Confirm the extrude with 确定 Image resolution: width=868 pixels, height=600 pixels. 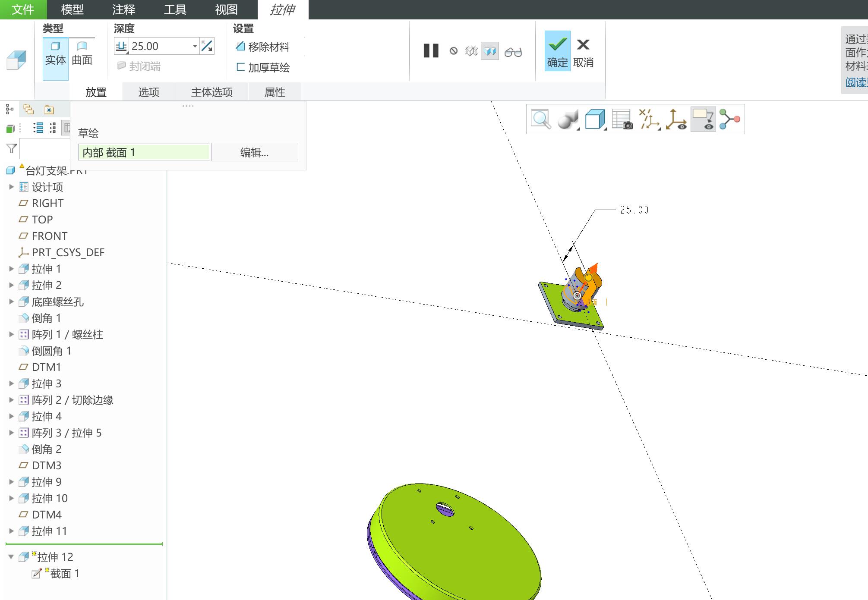[557, 51]
